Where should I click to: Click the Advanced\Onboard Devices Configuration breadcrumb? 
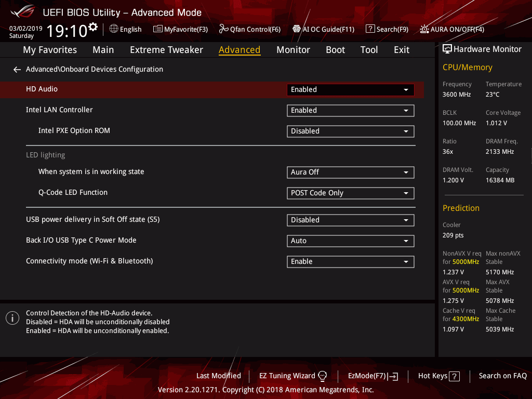(95, 69)
